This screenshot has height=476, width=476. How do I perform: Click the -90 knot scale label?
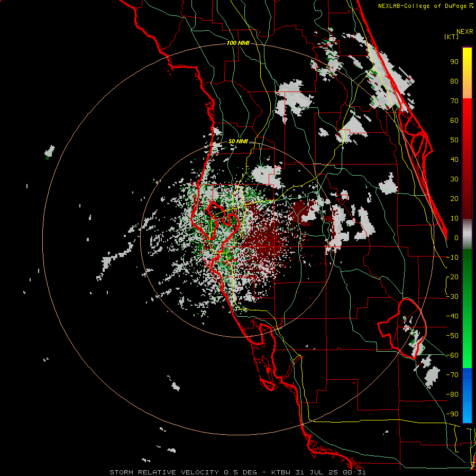click(452, 414)
